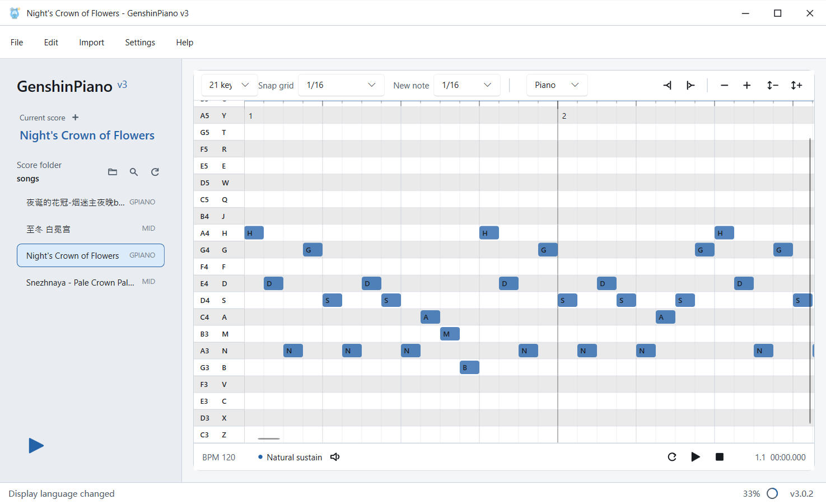Open the Settings menu
The width and height of the screenshot is (826, 504).
pos(140,43)
